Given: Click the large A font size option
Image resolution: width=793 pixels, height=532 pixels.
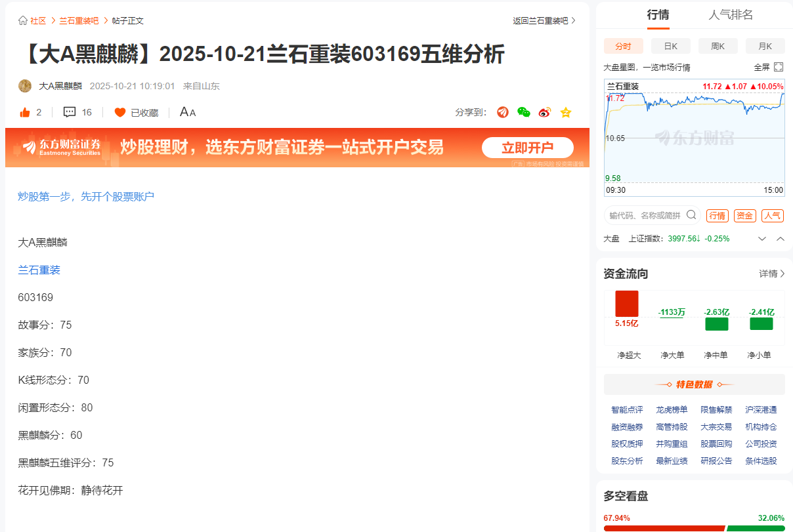Looking at the screenshot, I should point(184,112).
